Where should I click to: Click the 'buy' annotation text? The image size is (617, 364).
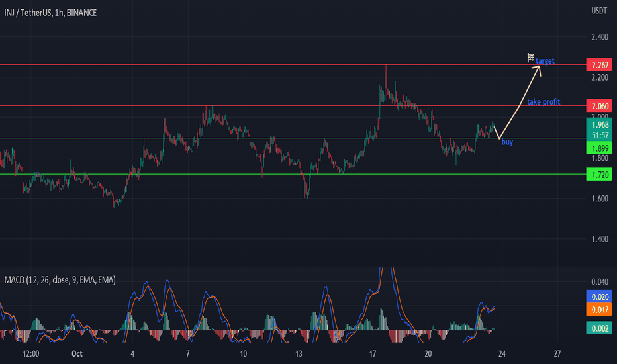pyautogui.click(x=507, y=142)
